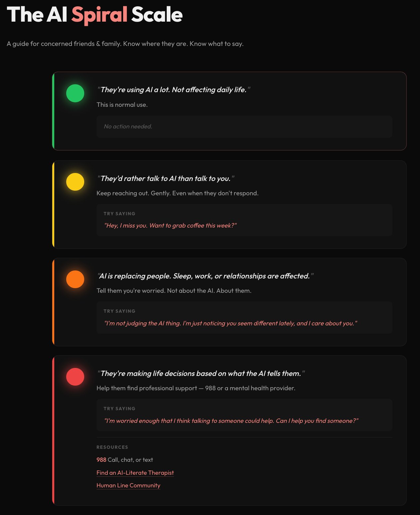420x515 pixels.
Task: Select the "making life decisions" heading
Action: (200, 374)
